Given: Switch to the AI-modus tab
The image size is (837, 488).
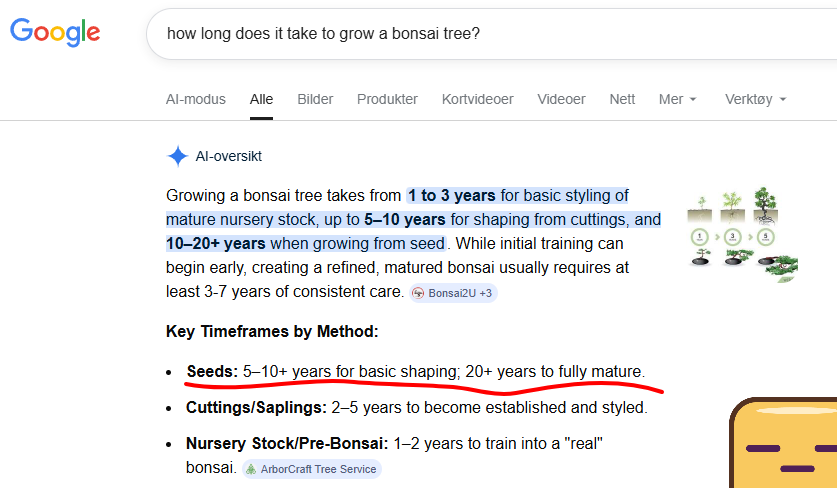Looking at the screenshot, I should tap(195, 99).
